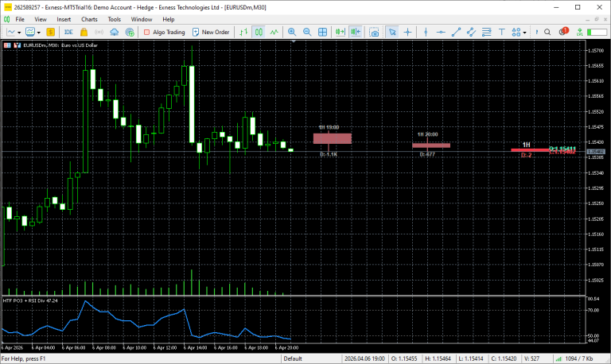Launch the MetaEditor IDE icon
Image resolution: width=611 pixels, height=364 pixels.
point(68,32)
